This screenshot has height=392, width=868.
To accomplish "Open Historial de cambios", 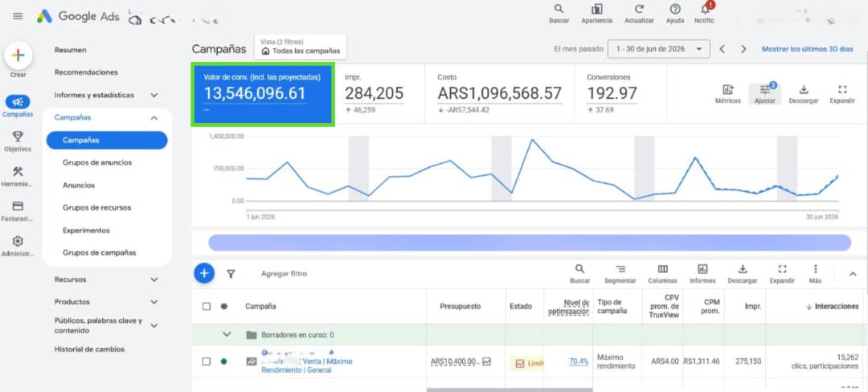I will point(89,349).
